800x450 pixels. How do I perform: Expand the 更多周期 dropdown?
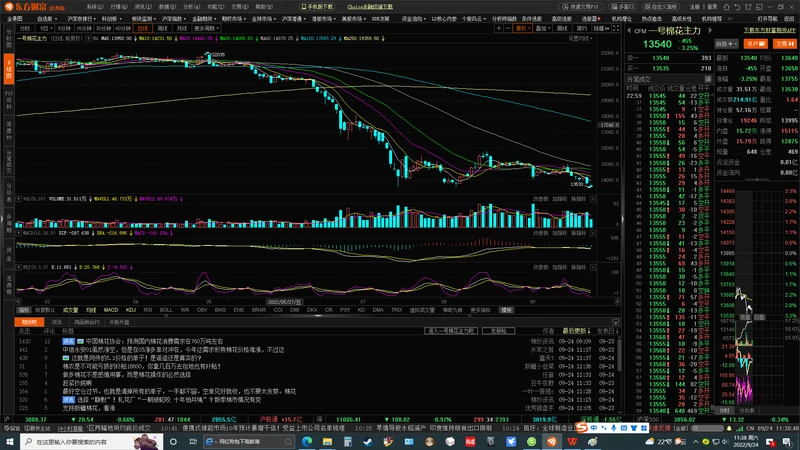pyautogui.click(x=206, y=29)
